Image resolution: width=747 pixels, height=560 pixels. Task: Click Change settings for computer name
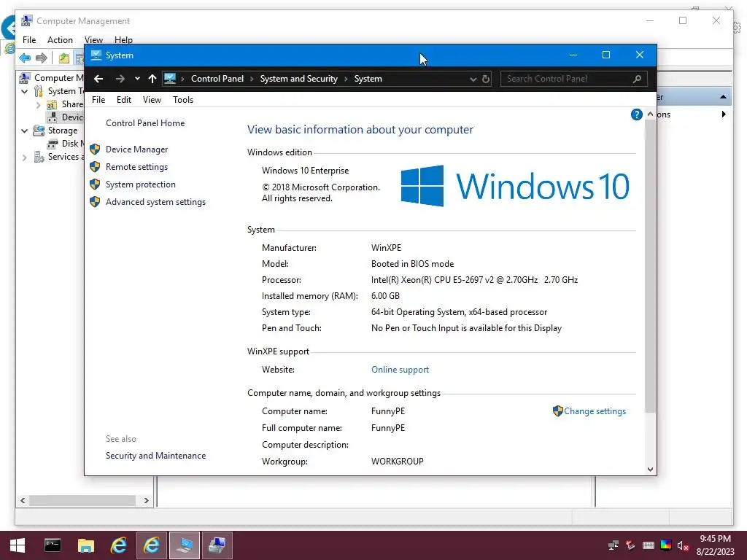pyautogui.click(x=595, y=411)
